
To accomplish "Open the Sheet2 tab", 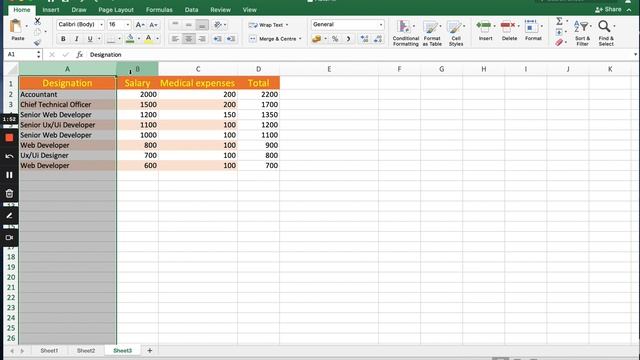I will point(86,351).
